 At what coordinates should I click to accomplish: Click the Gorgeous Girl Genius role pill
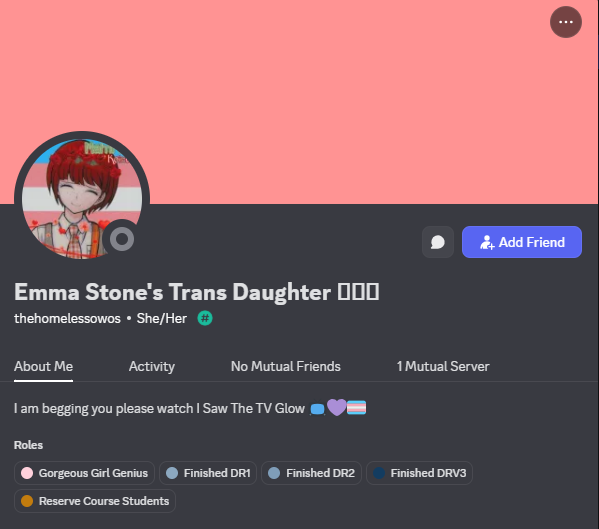84,473
